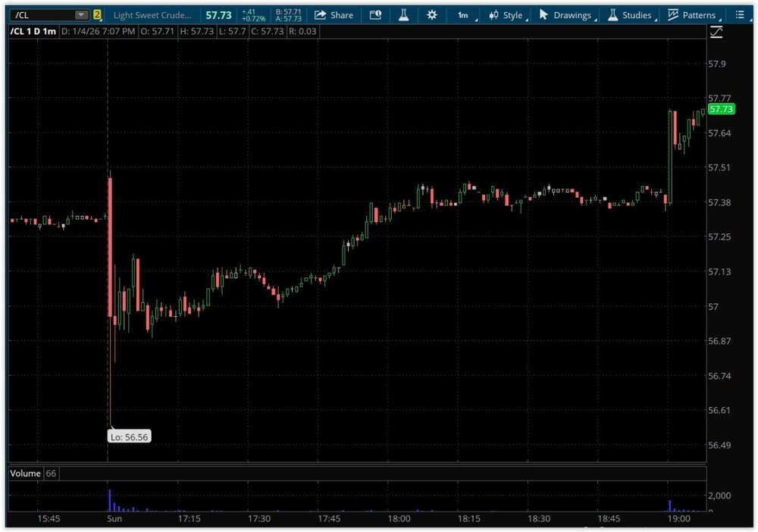Open the Drawings menu
Image resolution: width=758 pixels, height=532 pixels.
pyautogui.click(x=565, y=15)
